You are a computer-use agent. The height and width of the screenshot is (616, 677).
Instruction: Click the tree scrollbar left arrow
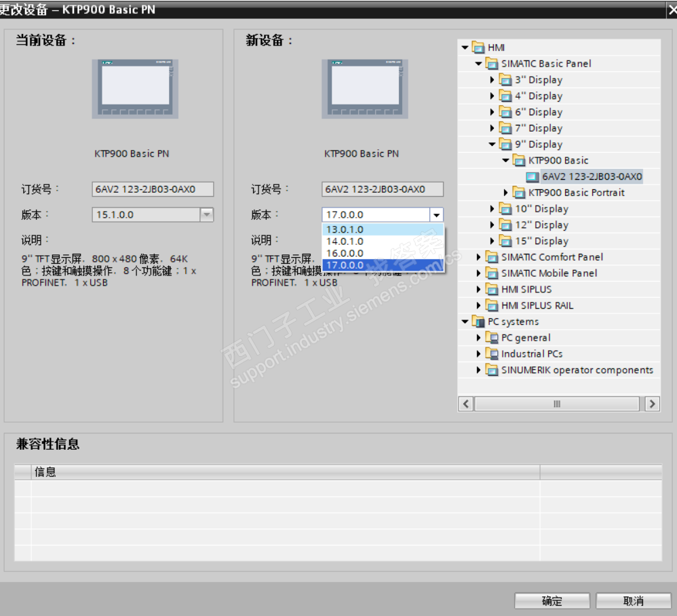tap(466, 404)
